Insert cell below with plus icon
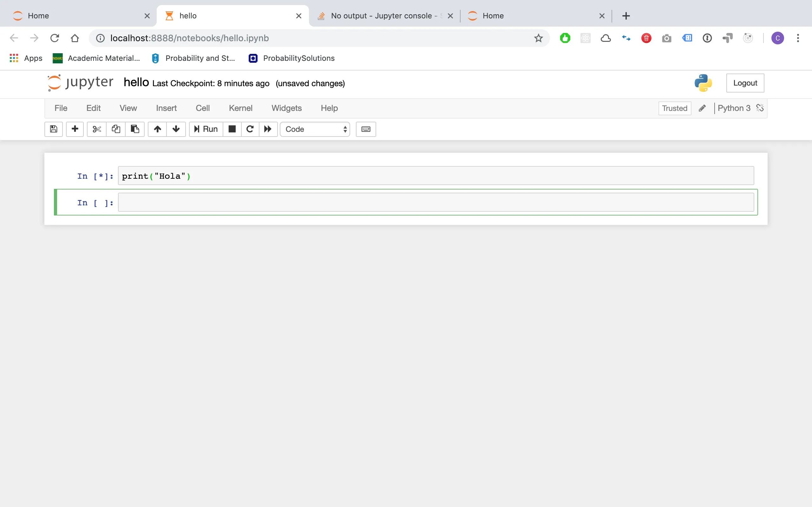The width and height of the screenshot is (812, 507). click(x=75, y=129)
